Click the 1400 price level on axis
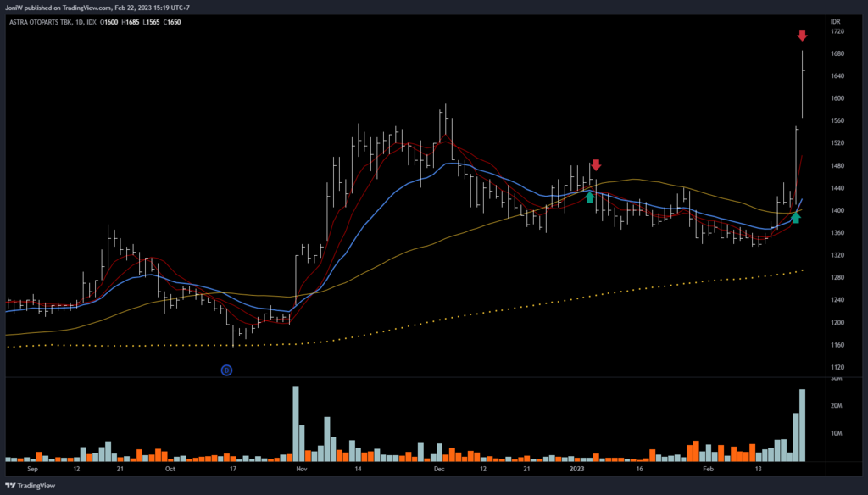Image resolution: width=868 pixels, height=495 pixels. pos(837,210)
